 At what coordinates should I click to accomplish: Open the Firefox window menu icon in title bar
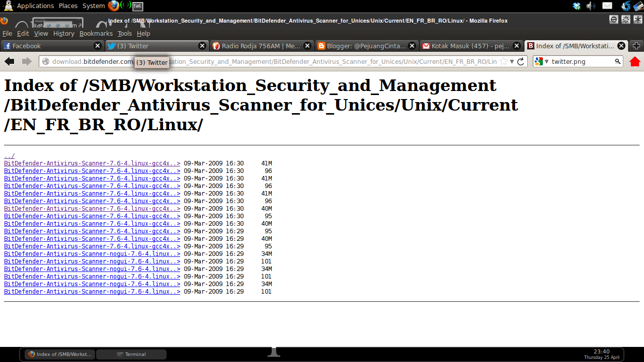[x=4, y=21]
